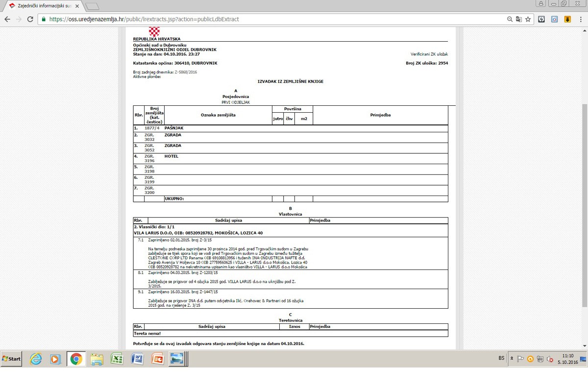Reload the current page
Viewport: 588px width, 392px height.
(30, 19)
